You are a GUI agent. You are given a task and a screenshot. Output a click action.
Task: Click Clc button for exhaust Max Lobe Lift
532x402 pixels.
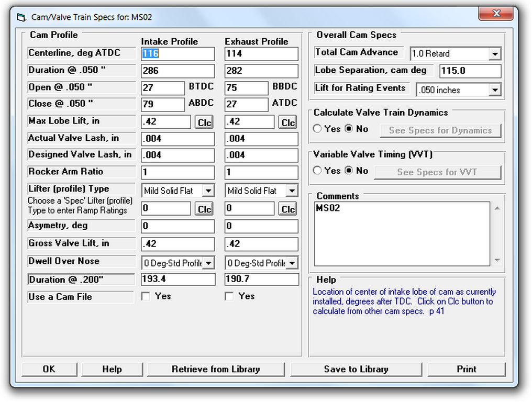click(287, 122)
